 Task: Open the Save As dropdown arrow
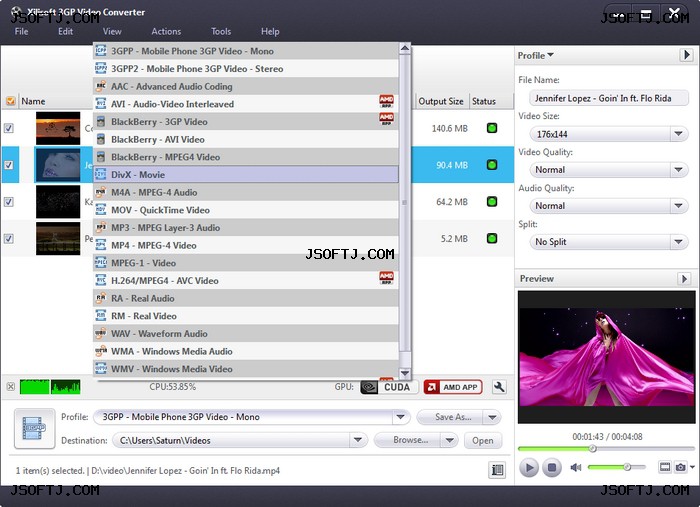click(x=492, y=417)
